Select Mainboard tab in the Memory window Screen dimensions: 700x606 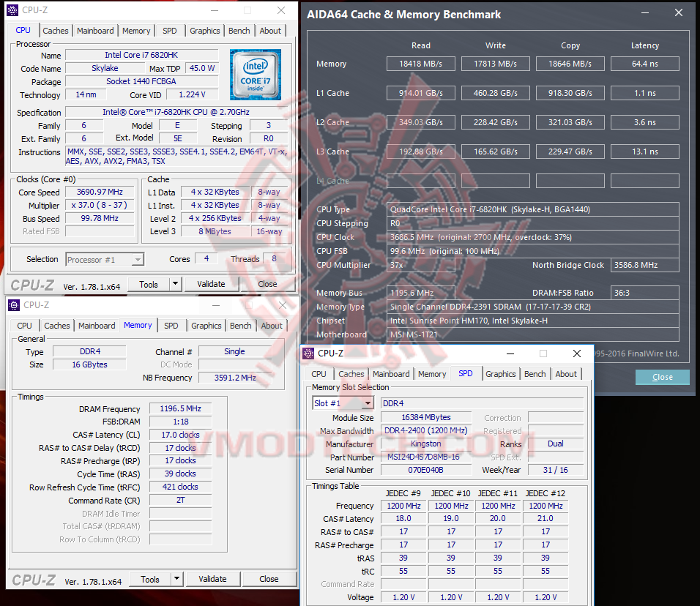pos(97,326)
